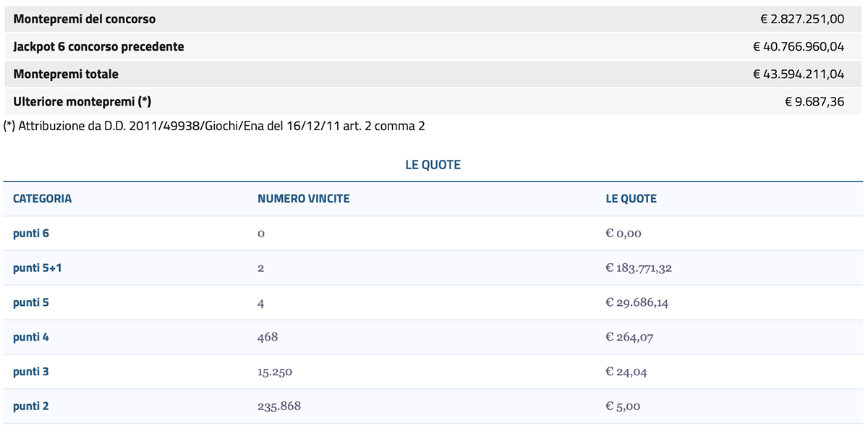Click the € 43.594.211,04 total amount
The image size is (868, 431).
coord(799,74)
